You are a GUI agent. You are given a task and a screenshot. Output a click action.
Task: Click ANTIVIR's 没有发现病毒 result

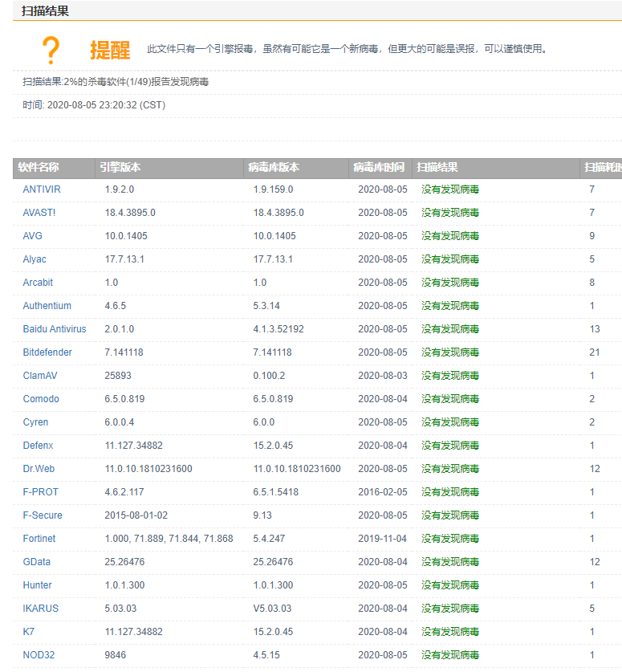pyautogui.click(x=450, y=189)
